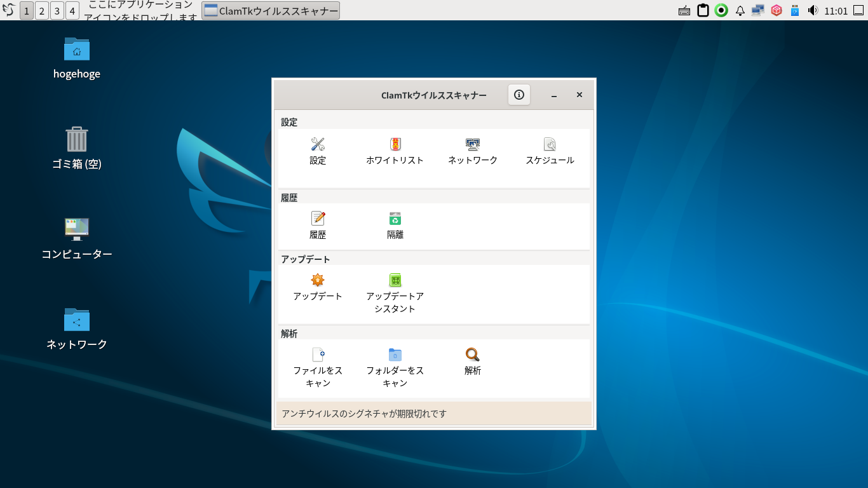Choose ファイルをスキャン to scan a file
Screen dimensions: 868x488
318,355
